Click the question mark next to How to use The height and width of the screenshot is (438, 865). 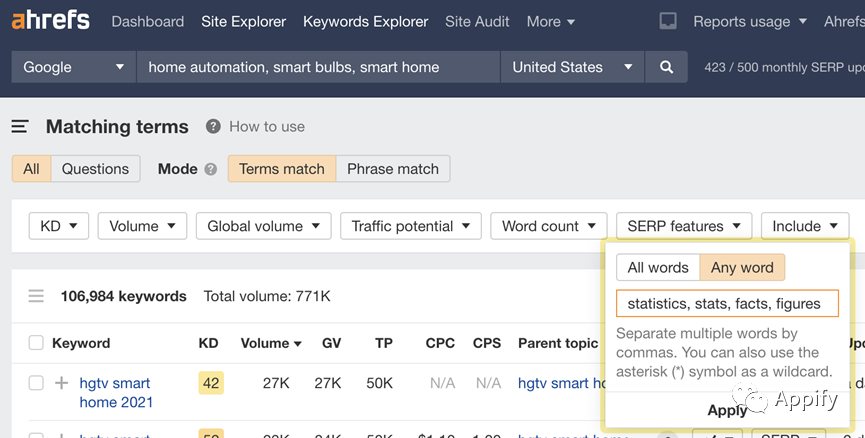coord(213,127)
